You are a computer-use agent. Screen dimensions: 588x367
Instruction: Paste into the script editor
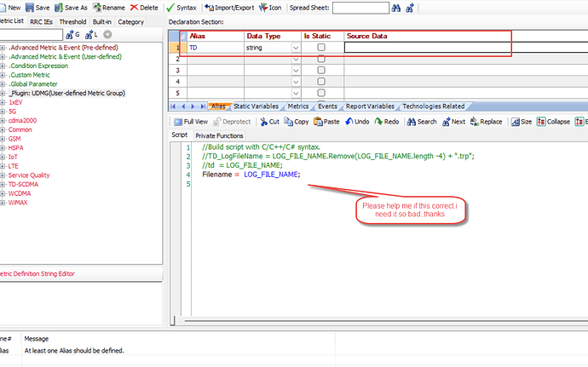[x=326, y=122]
